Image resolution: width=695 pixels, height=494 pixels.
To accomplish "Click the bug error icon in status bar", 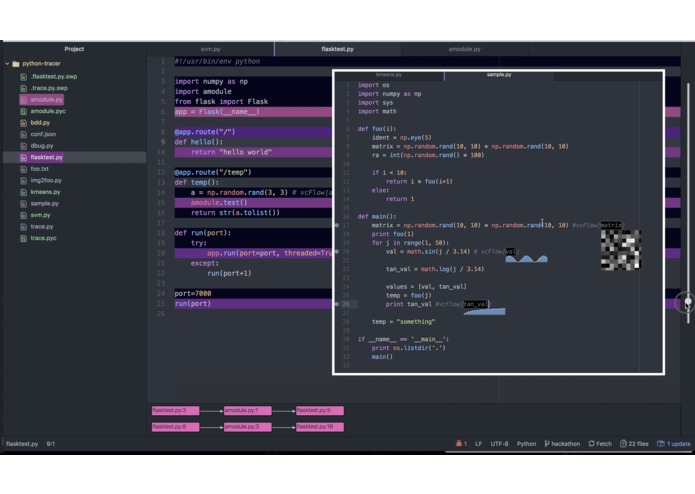I will tap(459, 443).
